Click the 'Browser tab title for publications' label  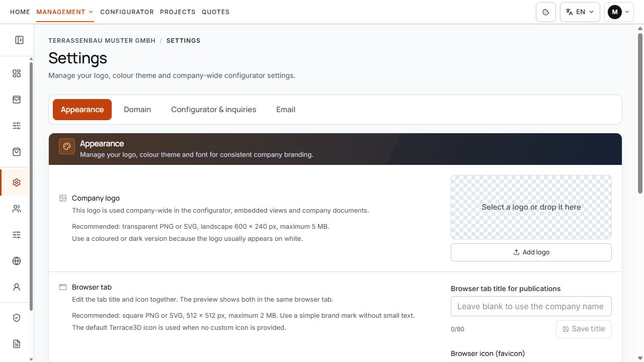coord(506,289)
